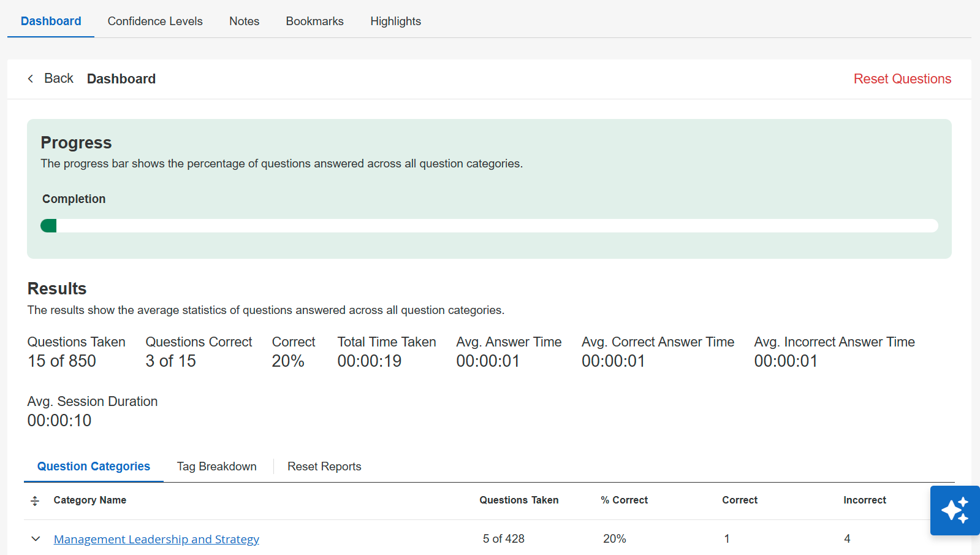This screenshot has height=555, width=980.
Task: Click the % Correct column header
Action: (x=624, y=500)
